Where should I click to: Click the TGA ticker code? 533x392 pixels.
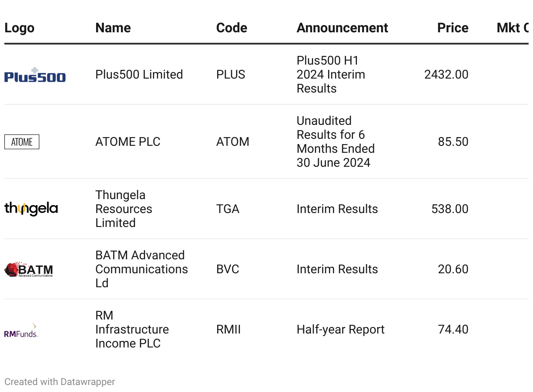(228, 209)
